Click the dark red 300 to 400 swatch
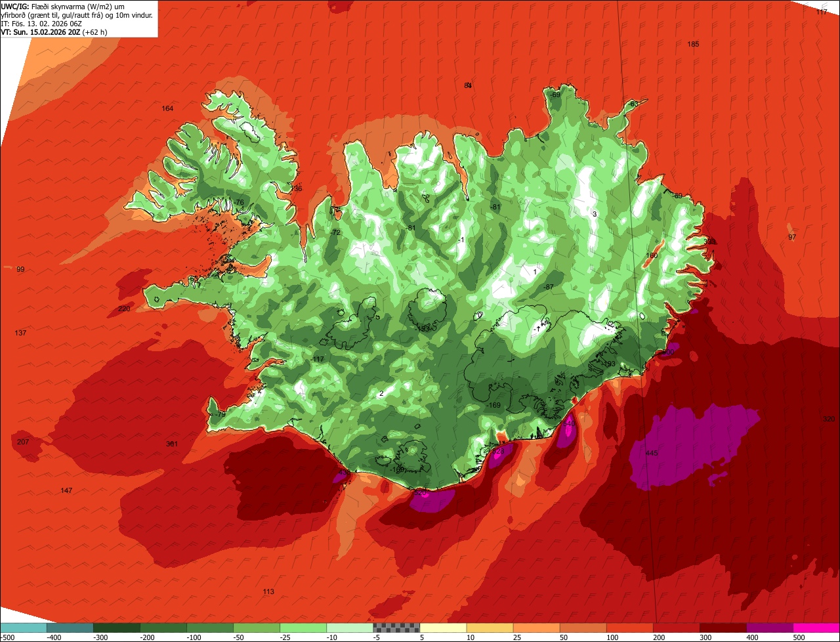This screenshot has width=840, height=642. pos(722,628)
